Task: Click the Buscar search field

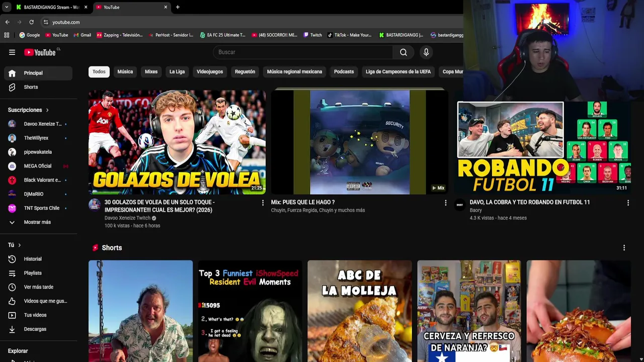Action: (x=303, y=52)
